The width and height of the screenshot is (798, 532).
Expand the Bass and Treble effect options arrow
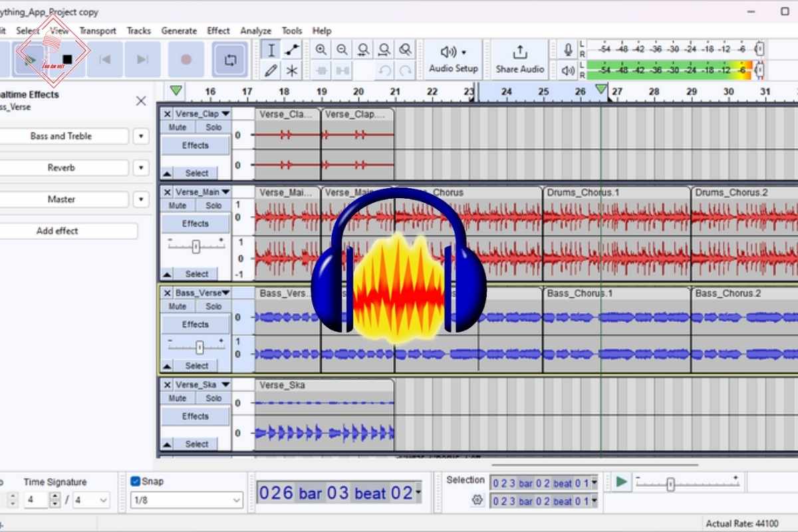pyautogui.click(x=140, y=136)
